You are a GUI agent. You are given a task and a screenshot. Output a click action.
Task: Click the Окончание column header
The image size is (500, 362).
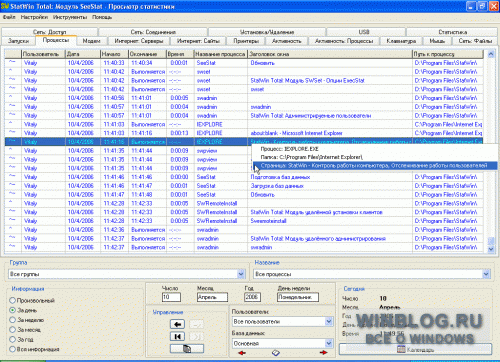(x=147, y=54)
